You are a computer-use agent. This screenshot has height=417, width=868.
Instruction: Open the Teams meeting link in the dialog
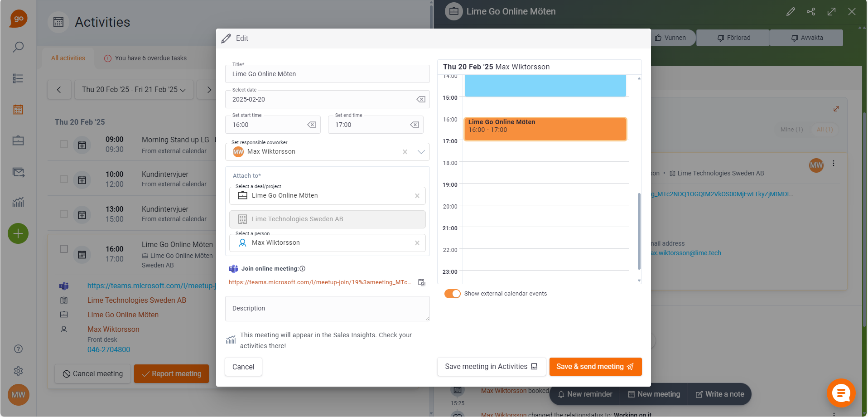point(320,282)
